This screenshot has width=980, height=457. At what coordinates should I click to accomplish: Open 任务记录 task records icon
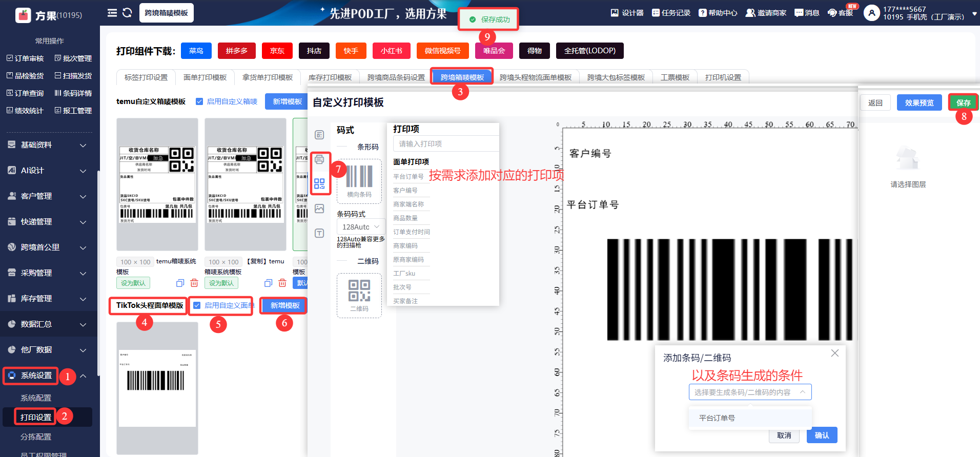(x=656, y=13)
